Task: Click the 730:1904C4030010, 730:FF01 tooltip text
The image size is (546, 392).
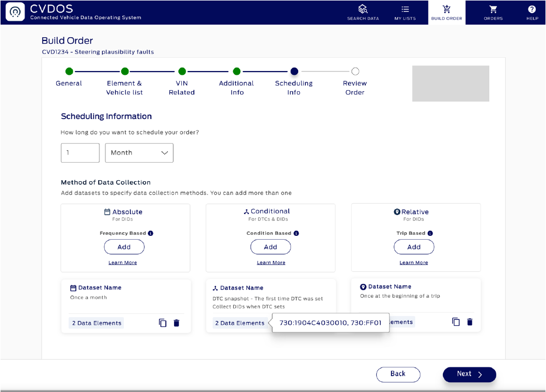Action: (330, 323)
